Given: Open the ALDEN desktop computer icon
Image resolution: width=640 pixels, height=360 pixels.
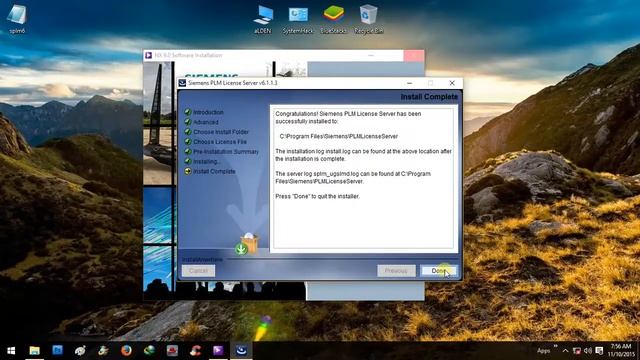Looking at the screenshot, I should point(262,20).
